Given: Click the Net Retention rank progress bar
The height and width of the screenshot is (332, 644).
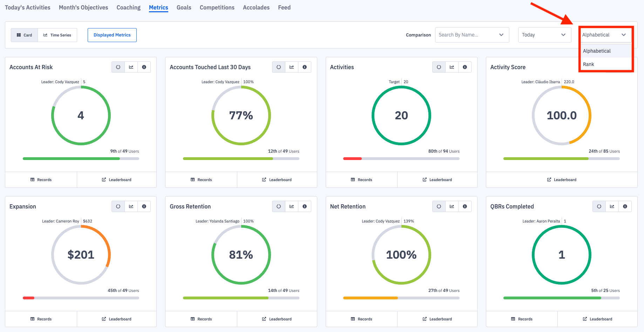Looking at the screenshot, I should (x=401, y=298).
